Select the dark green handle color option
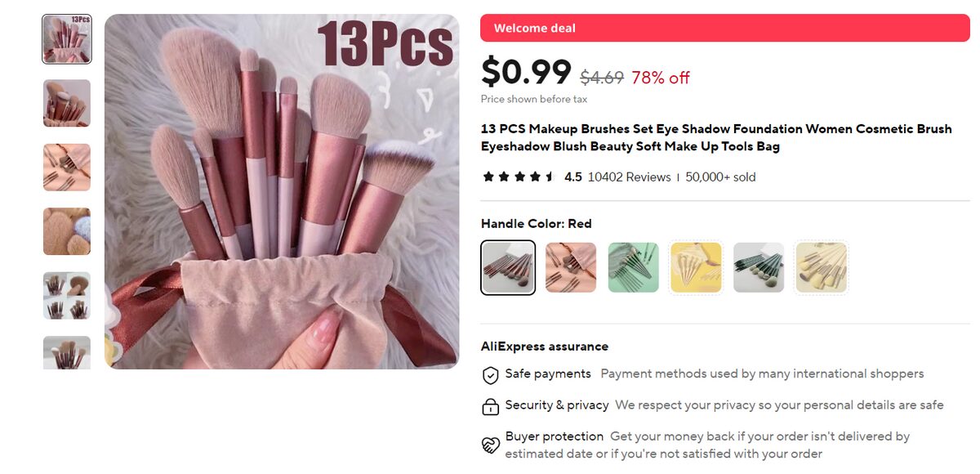The height and width of the screenshot is (474, 980). [x=759, y=266]
